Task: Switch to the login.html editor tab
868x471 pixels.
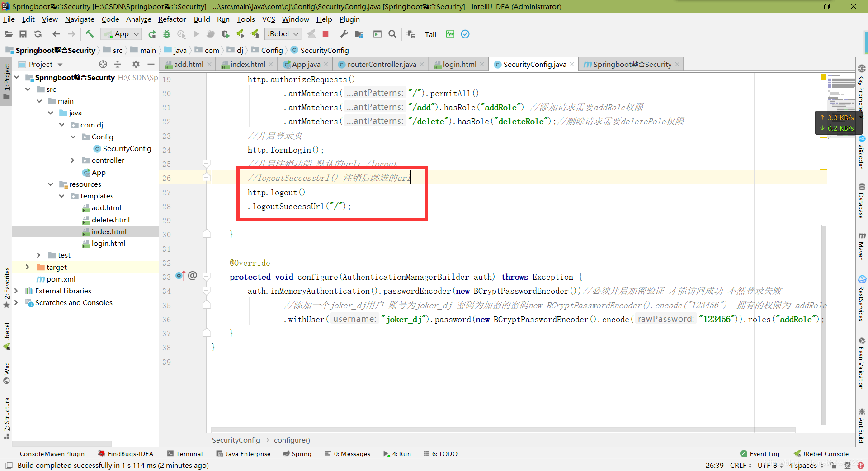Action: click(459, 64)
